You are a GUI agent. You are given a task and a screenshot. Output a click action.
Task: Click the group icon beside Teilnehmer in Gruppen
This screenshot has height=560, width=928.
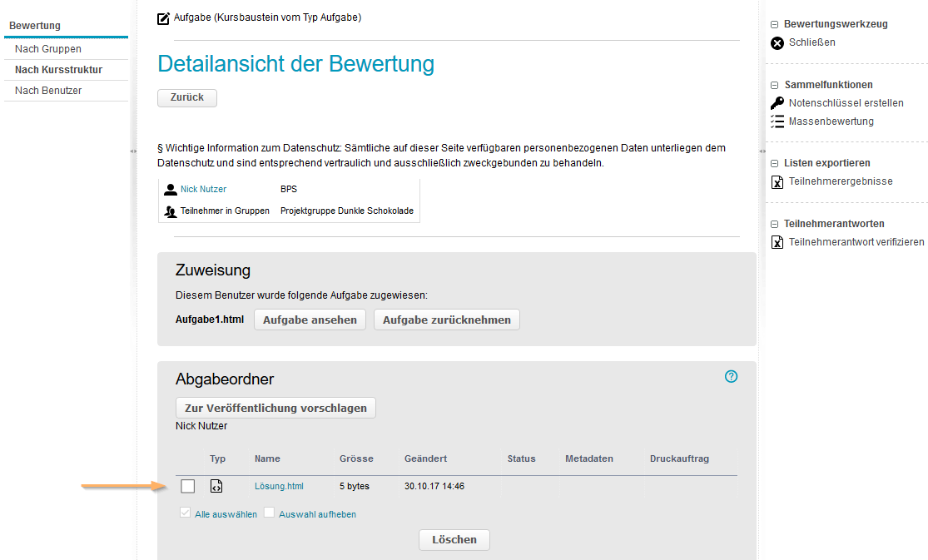click(171, 211)
